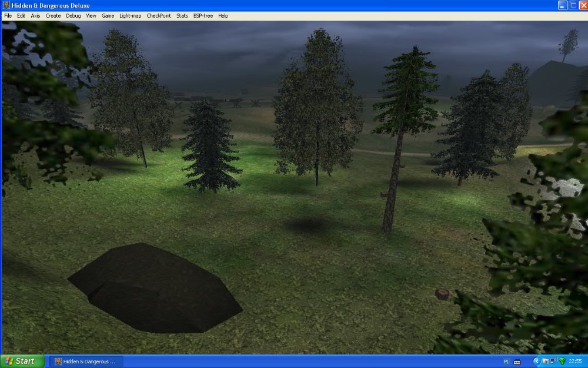Click the green wireless signal tray icon
Screen dimensions: 588x368
click(x=562, y=362)
